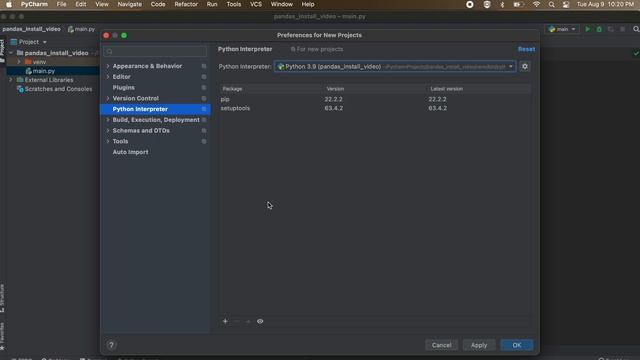Open the Favorites side tab
Viewport: 640px width, 360px height.
(2, 336)
